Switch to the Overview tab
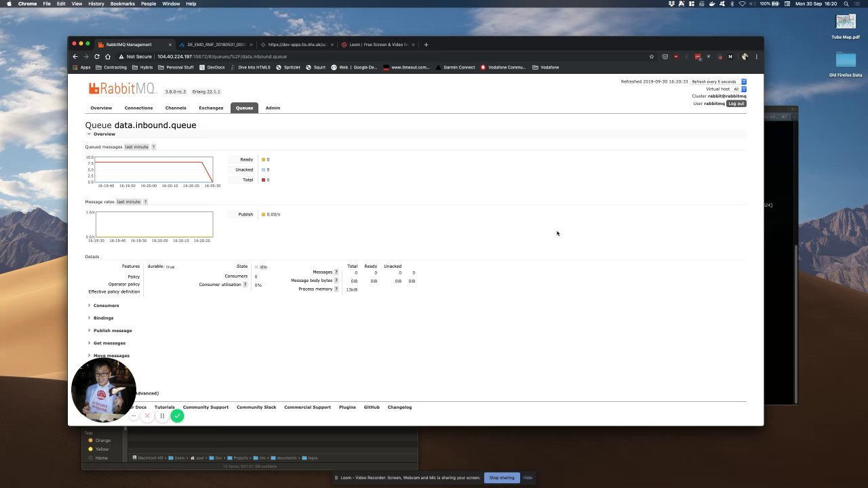Viewport: 868px width, 488px height. [101, 108]
